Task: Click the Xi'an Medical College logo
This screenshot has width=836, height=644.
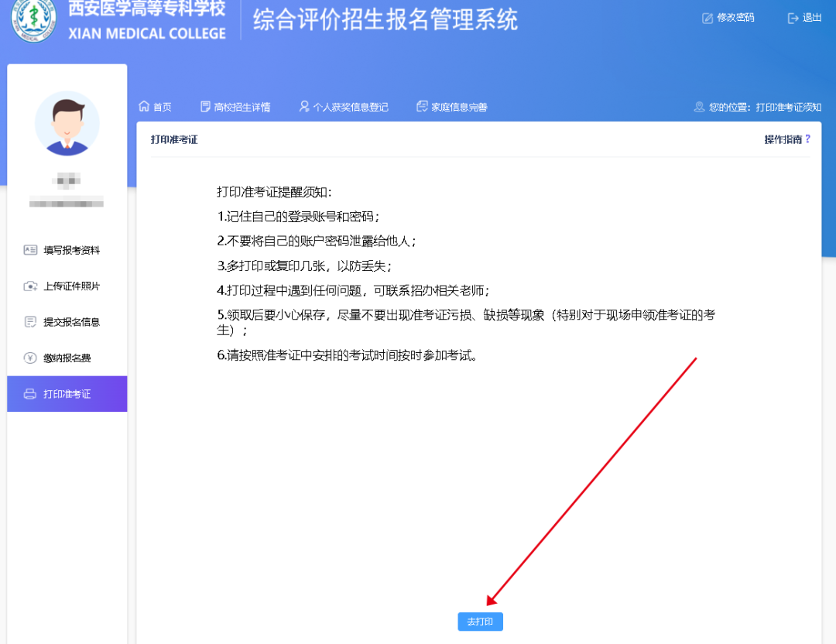Action: (x=34, y=22)
